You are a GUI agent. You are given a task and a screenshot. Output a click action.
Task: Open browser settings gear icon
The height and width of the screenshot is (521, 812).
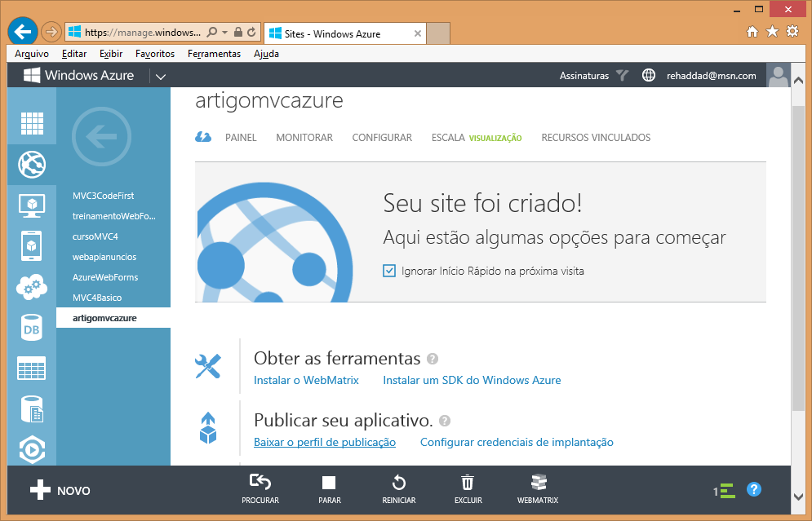tap(792, 32)
